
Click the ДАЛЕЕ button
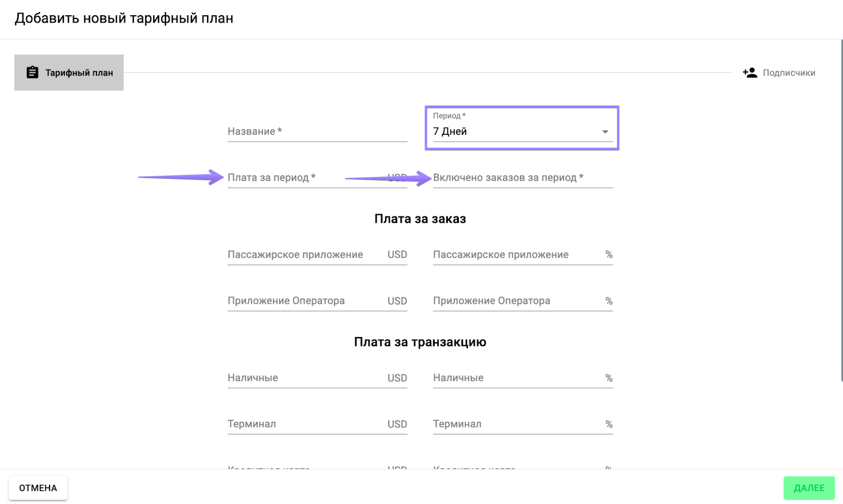click(808, 488)
